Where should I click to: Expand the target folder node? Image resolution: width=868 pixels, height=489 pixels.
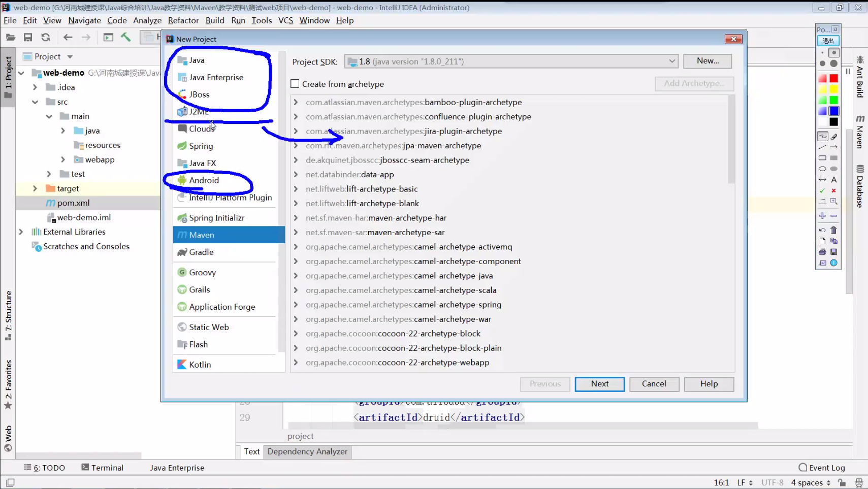pyautogui.click(x=35, y=188)
